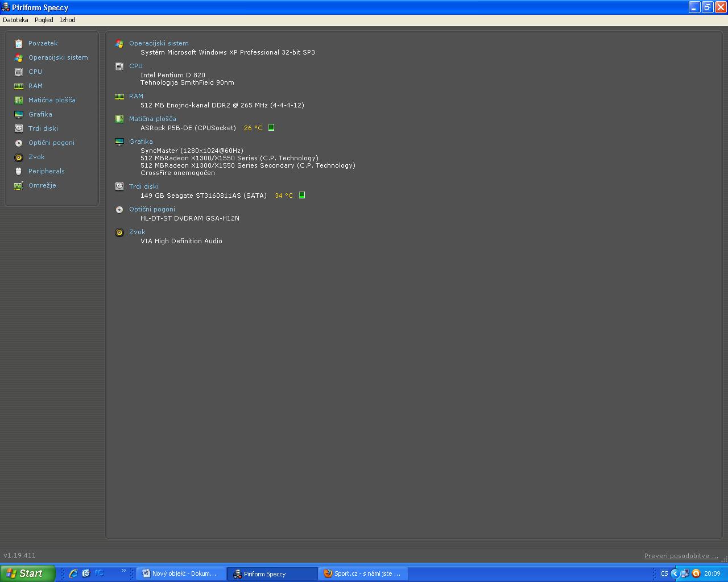This screenshot has width=728, height=582.
Task: Open Internet Explorer from quick launch
Action: pyautogui.click(x=73, y=573)
